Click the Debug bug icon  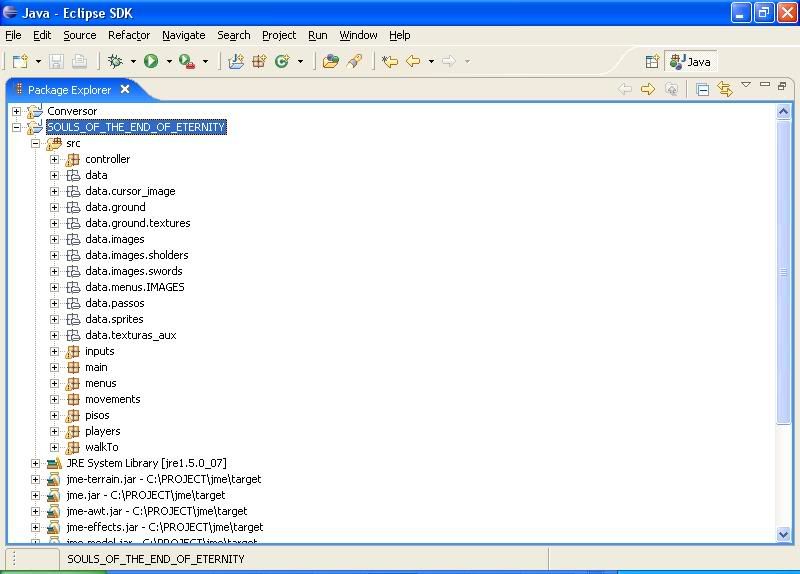click(115, 62)
